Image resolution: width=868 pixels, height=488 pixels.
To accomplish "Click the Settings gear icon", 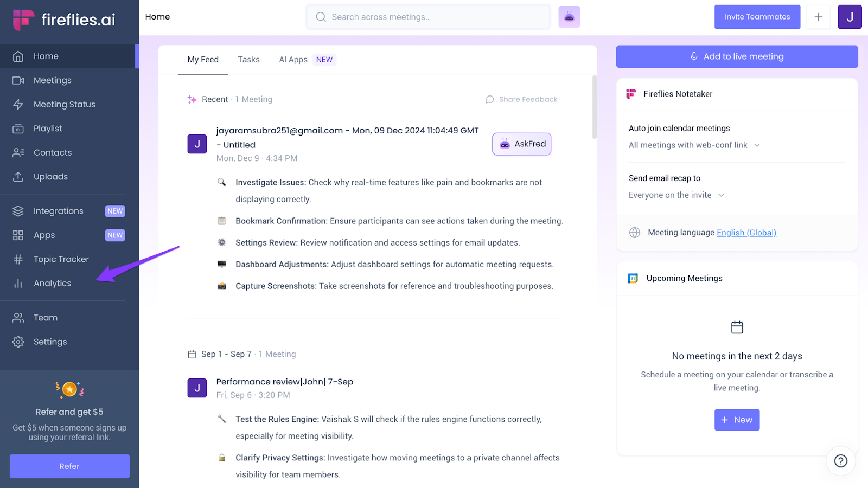I will [x=18, y=342].
